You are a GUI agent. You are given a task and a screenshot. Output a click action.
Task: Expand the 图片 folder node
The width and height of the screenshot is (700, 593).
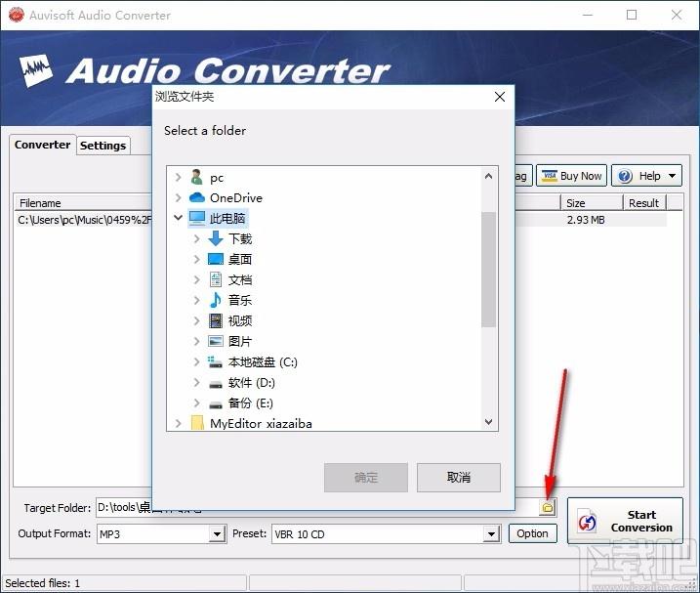[197, 341]
